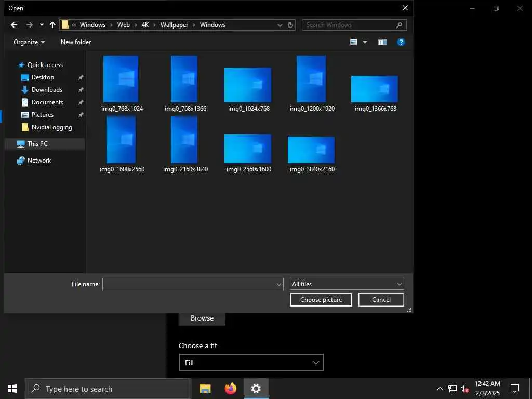Click the folder icon in address bar
532x399 pixels.
[65, 25]
